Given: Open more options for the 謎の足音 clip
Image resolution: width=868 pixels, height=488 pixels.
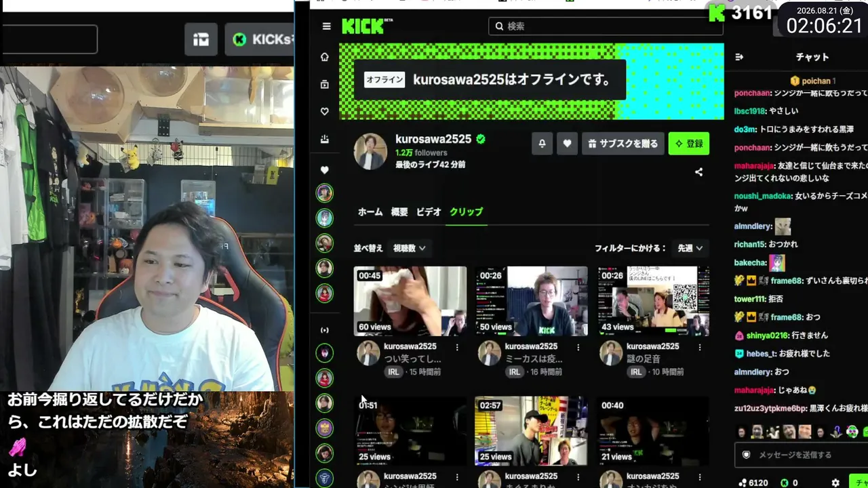Looking at the screenshot, I should 699,347.
